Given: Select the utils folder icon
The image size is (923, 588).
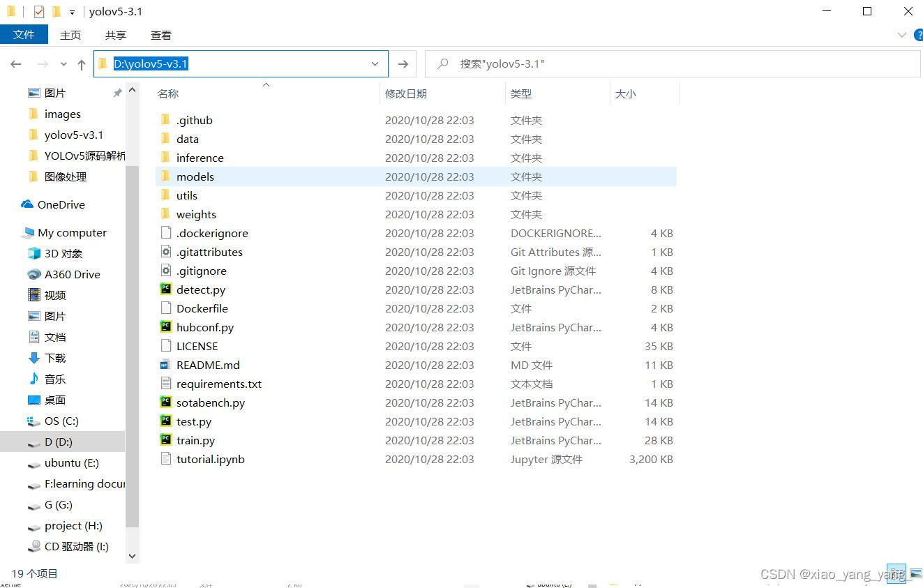Looking at the screenshot, I should (165, 195).
